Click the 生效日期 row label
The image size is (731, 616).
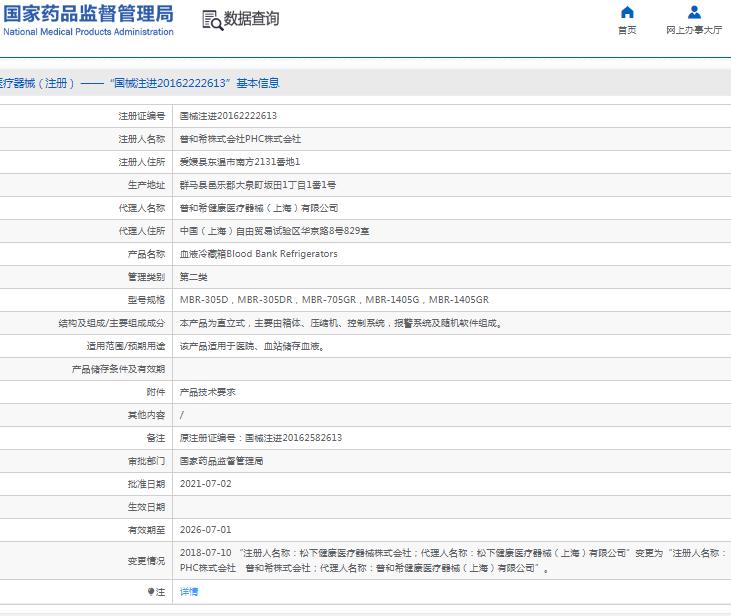coord(146,507)
